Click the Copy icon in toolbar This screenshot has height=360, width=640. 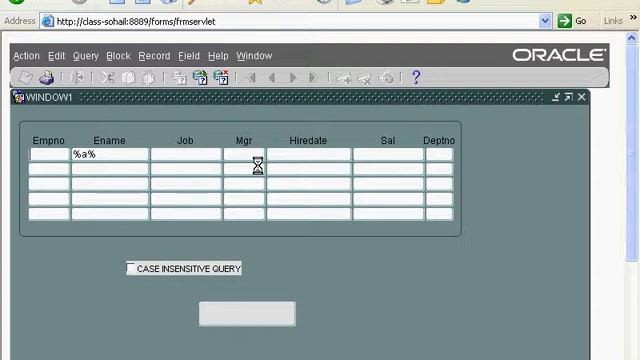tap(129, 77)
